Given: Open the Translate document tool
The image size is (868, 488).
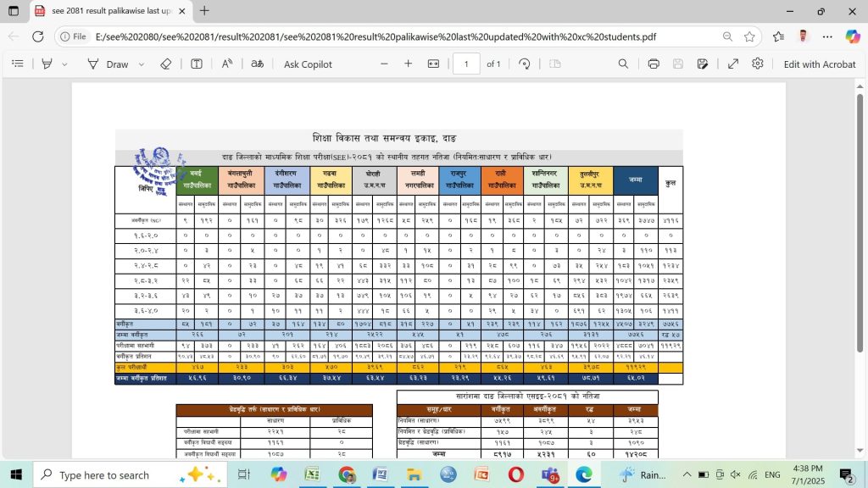Looking at the screenshot, I should coord(257,64).
